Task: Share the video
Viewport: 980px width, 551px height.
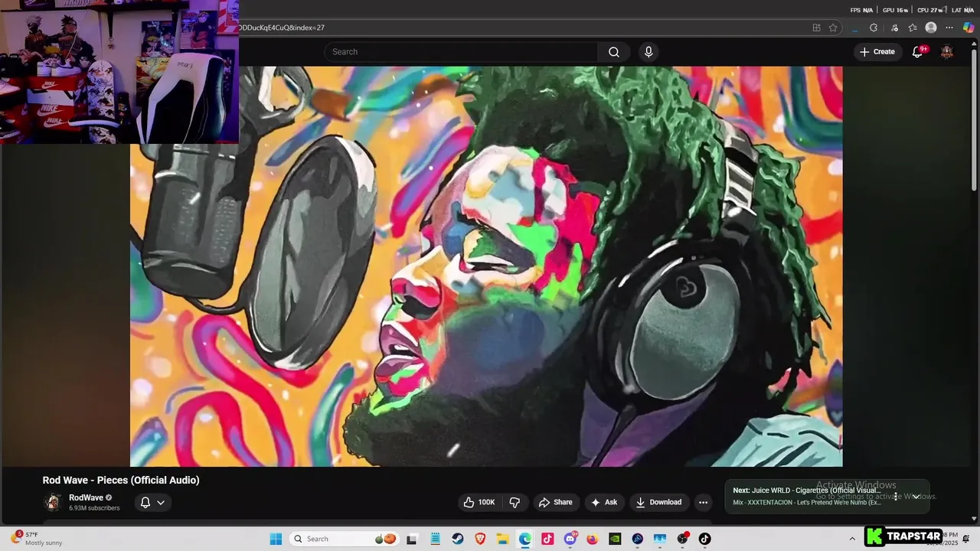Action: [x=556, y=502]
